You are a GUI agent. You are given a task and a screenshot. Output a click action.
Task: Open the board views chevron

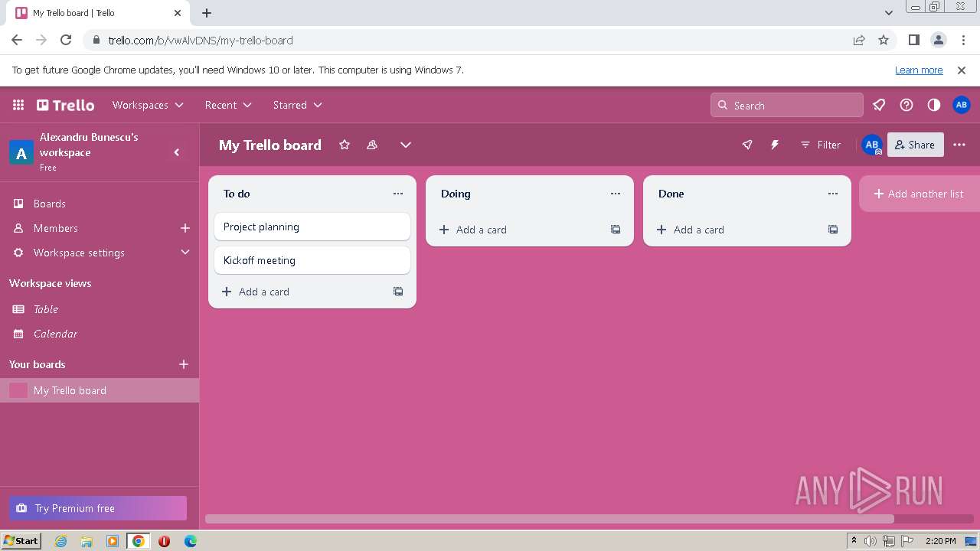point(406,145)
